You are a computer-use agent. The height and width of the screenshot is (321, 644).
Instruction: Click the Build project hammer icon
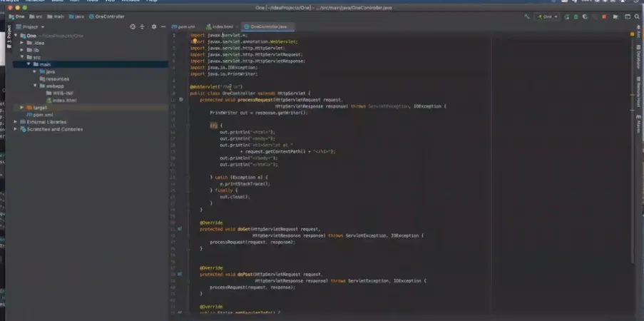pos(527,16)
